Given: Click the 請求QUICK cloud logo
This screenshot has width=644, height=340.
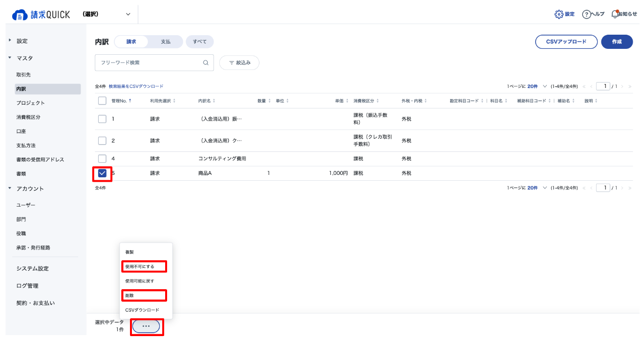Looking at the screenshot, I should [x=20, y=15].
